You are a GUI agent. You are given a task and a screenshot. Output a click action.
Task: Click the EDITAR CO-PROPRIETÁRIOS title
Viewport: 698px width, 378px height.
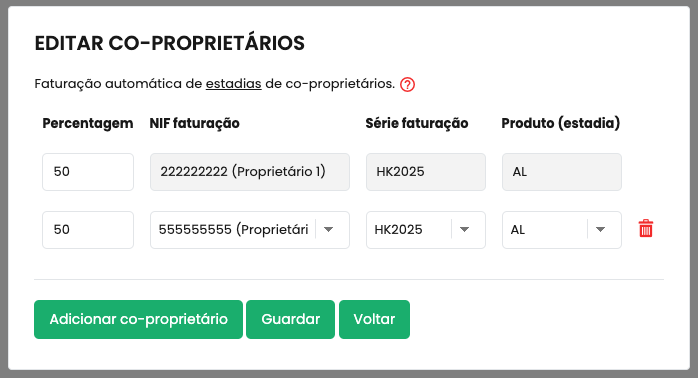170,43
